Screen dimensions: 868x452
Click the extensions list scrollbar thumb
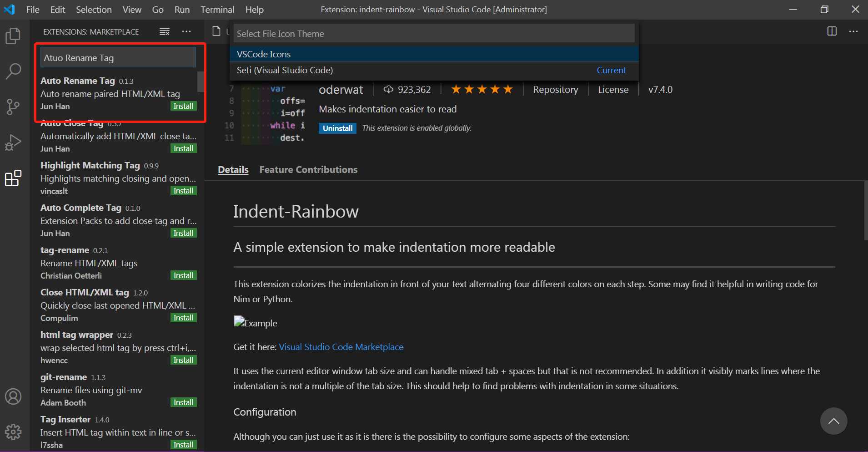click(201, 81)
